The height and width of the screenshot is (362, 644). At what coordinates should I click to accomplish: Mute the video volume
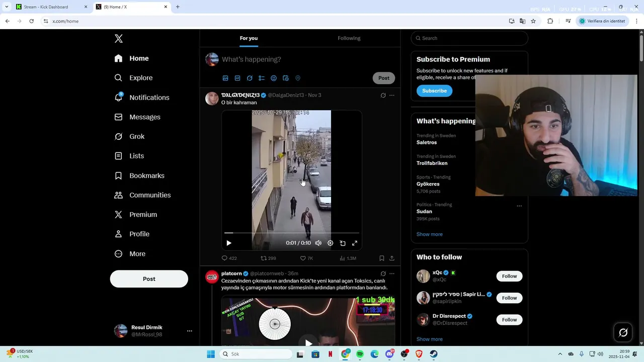click(318, 243)
